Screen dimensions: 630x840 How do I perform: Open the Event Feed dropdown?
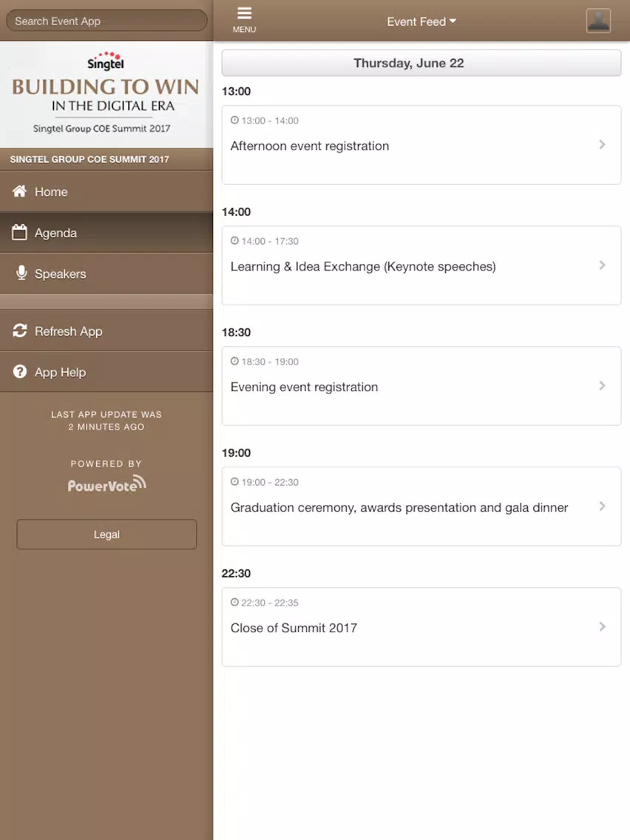point(421,21)
